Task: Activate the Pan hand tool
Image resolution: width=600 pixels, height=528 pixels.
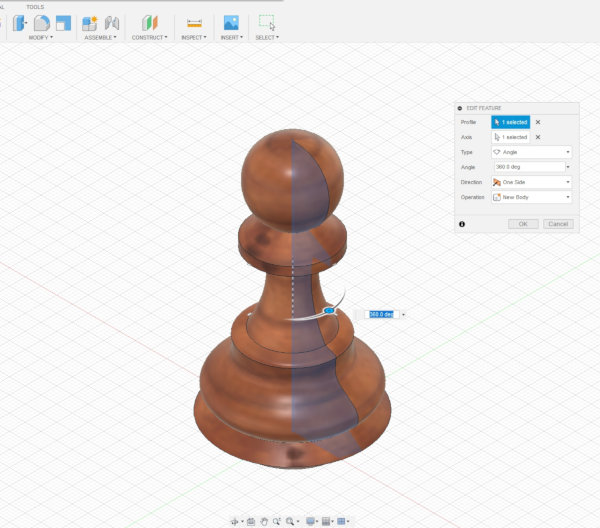Action: (x=263, y=521)
